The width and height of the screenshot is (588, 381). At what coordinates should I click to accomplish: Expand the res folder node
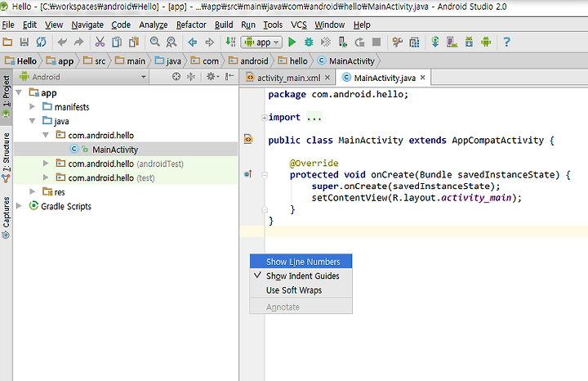point(32,191)
